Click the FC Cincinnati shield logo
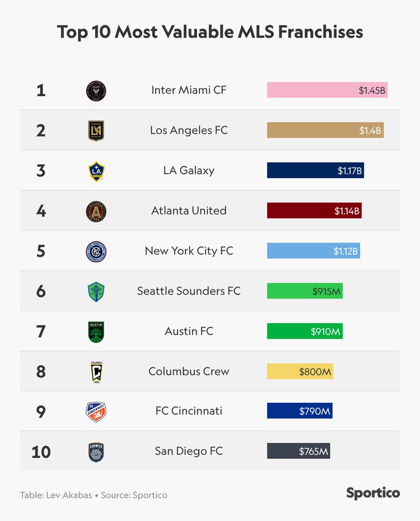 pos(96,412)
